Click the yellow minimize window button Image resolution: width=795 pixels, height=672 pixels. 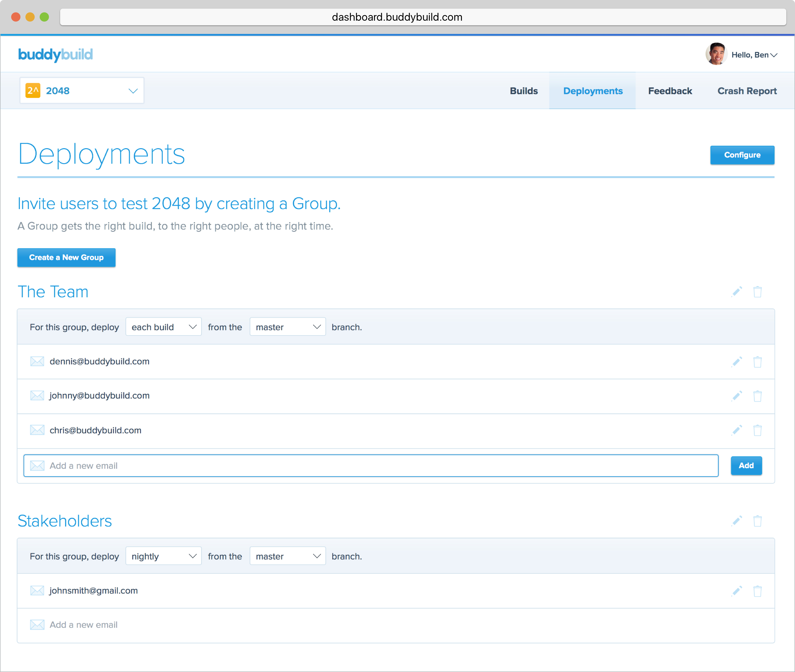coord(30,17)
